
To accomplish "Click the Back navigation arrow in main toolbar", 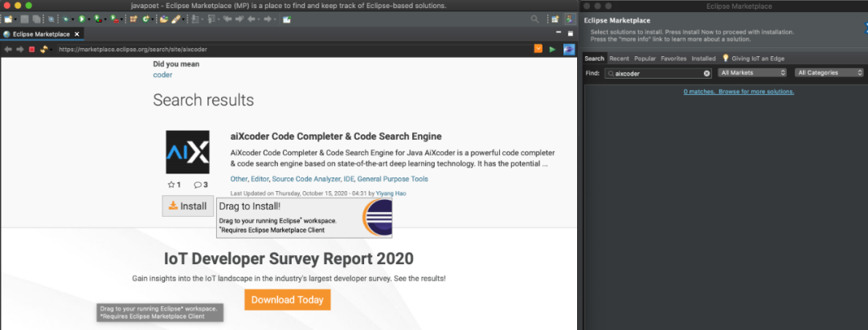I will click(252, 18).
